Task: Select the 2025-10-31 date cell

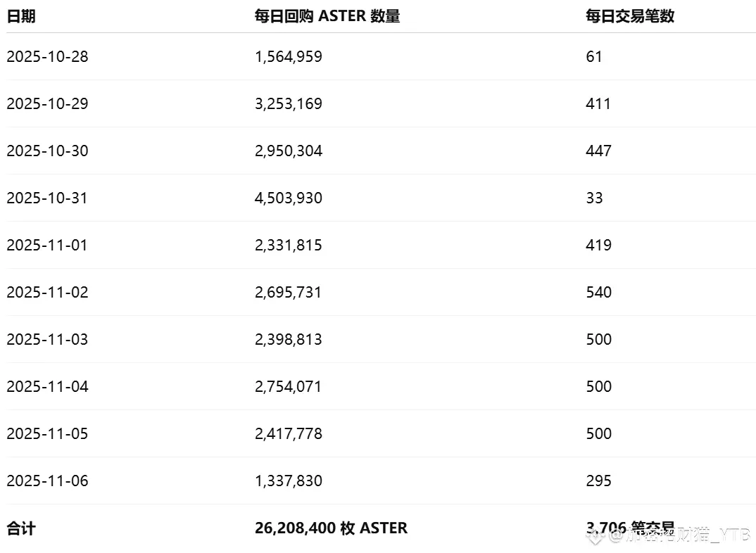Action: [x=48, y=198]
